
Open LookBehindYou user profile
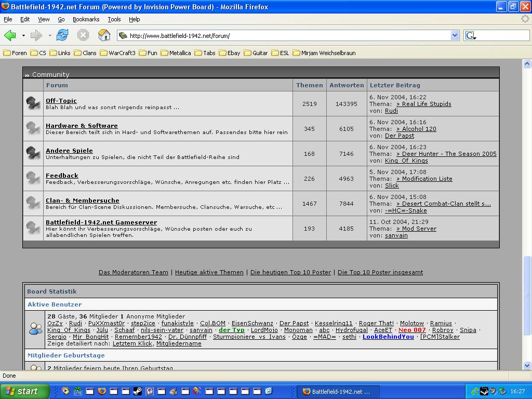(388, 337)
